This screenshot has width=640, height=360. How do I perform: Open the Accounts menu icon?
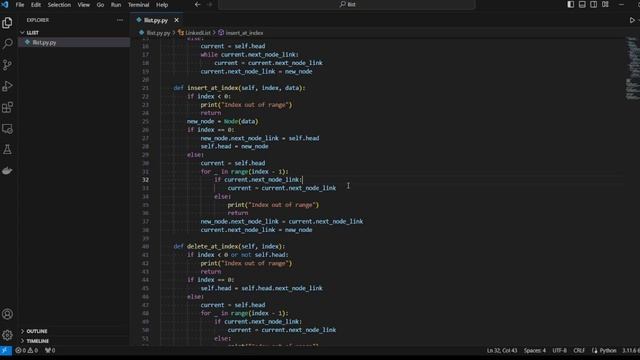coord(7,314)
